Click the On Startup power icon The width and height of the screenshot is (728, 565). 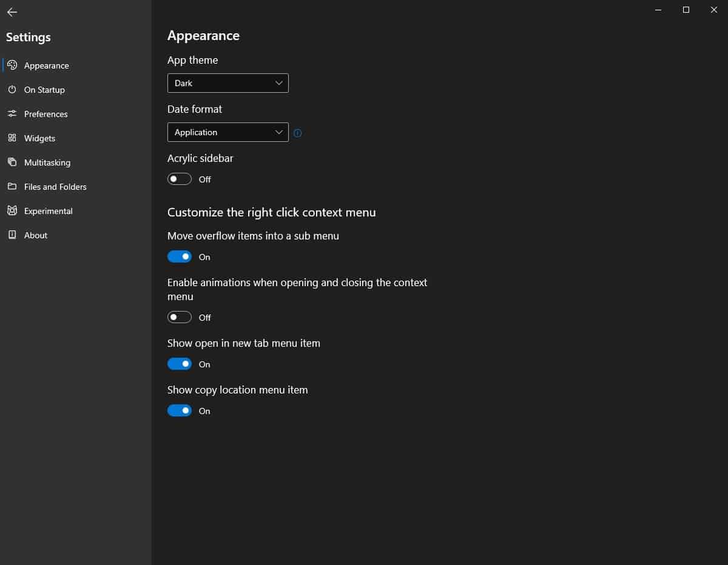12,90
